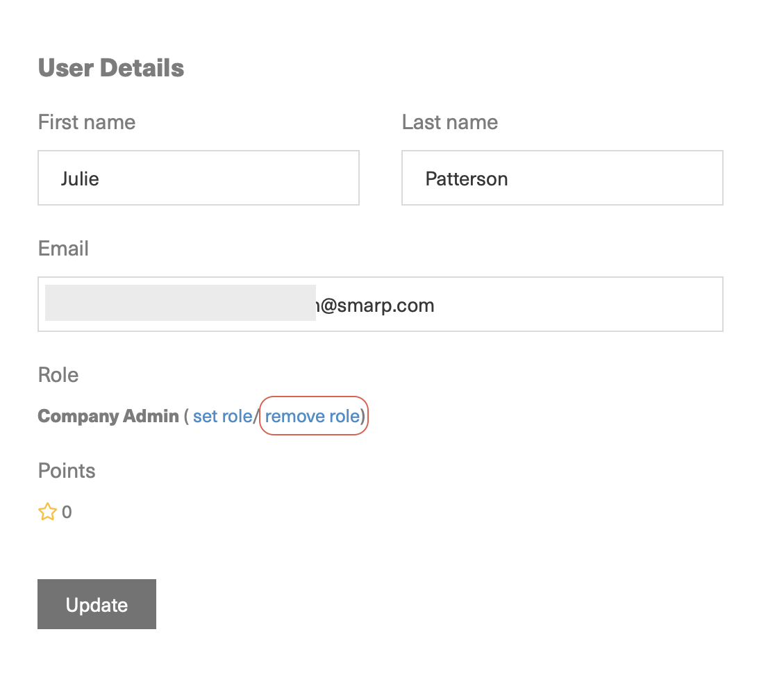Click the points value 0
The width and height of the screenshot is (775, 700).
click(67, 512)
